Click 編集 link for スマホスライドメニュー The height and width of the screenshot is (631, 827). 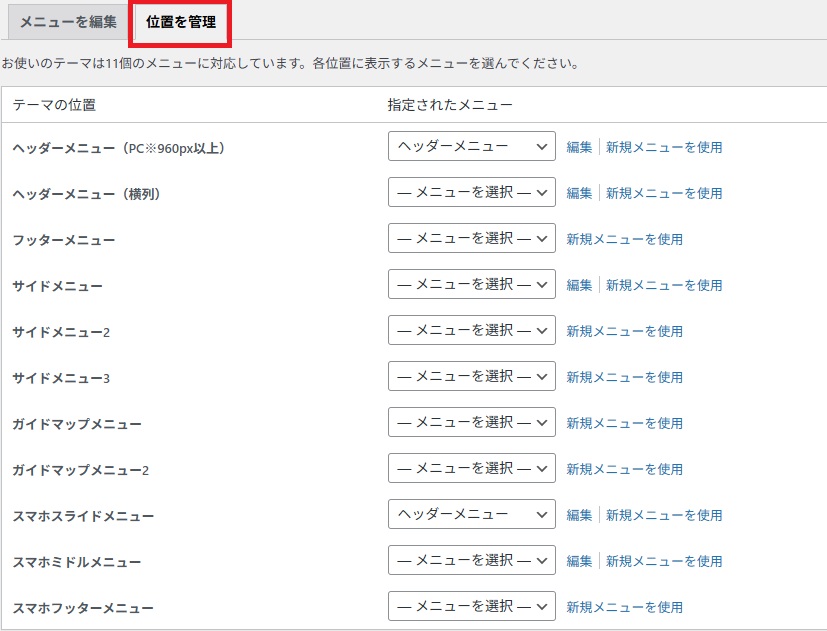click(579, 515)
